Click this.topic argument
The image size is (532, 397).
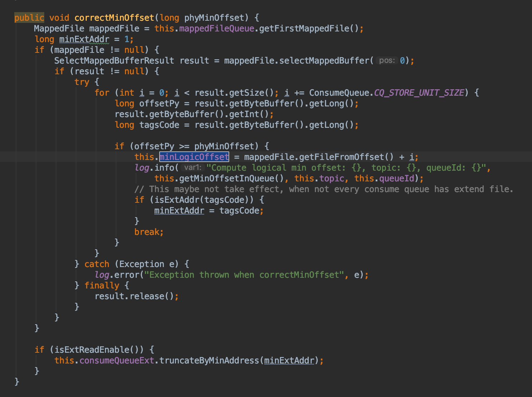click(319, 179)
